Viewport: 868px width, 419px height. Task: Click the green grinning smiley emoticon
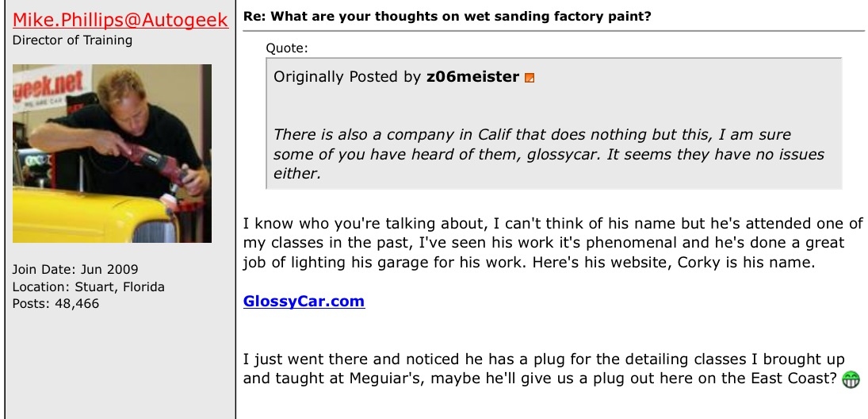pos(851,379)
